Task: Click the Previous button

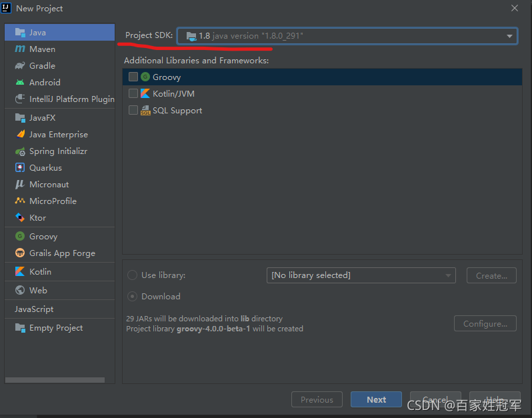Action: (x=317, y=400)
